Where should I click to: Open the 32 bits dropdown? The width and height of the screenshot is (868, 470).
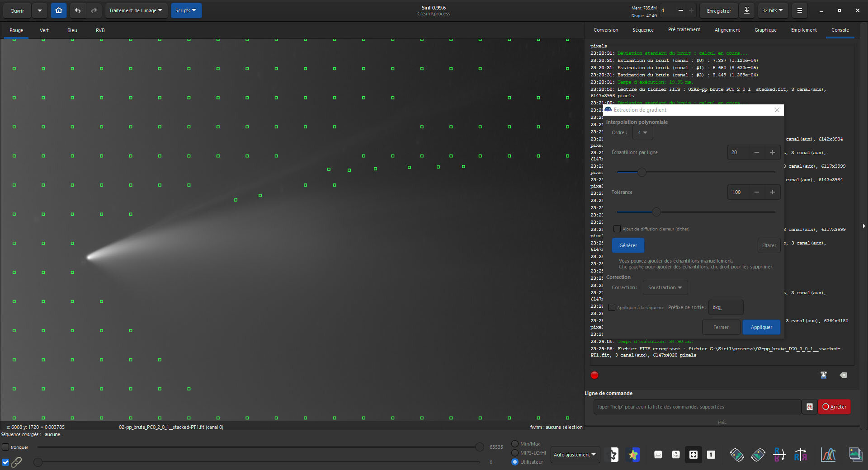click(x=773, y=10)
